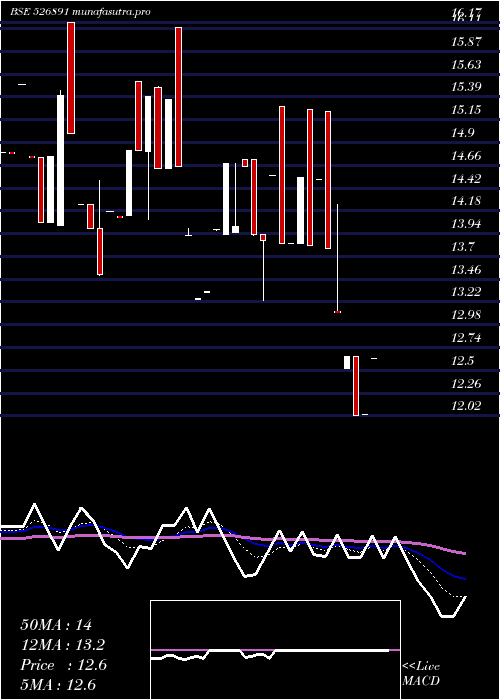
Task: Click the 13.7 price axis label
Action: coord(463,246)
